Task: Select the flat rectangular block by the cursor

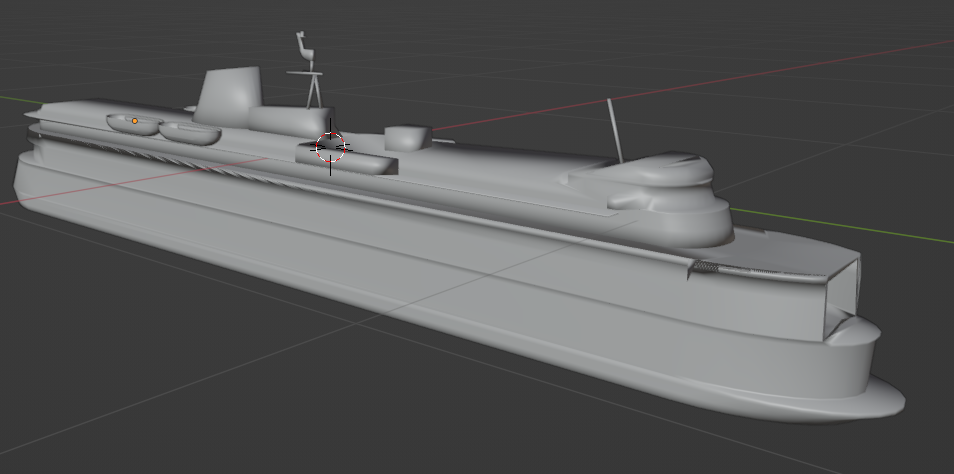Action: pos(346,158)
